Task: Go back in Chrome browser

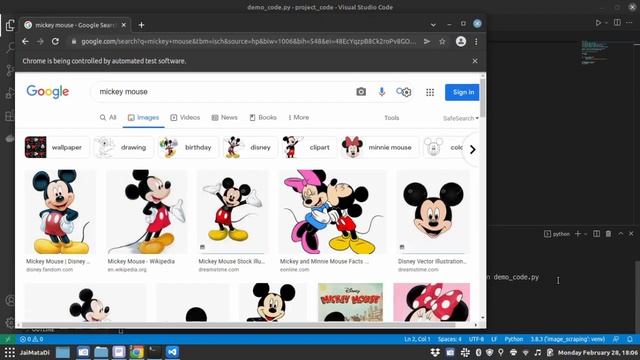Action: 25,42
